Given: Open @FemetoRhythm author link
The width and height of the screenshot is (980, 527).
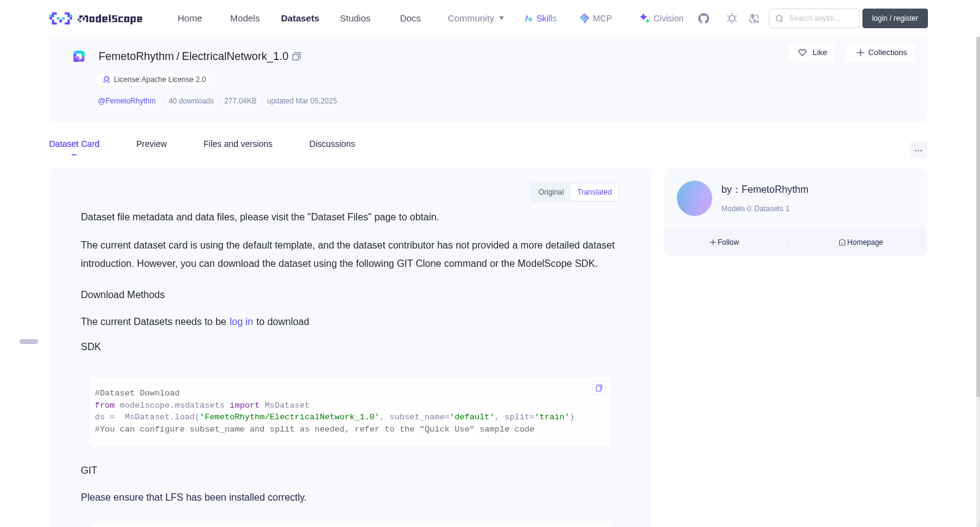Looking at the screenshot, I should coord(127,101).
